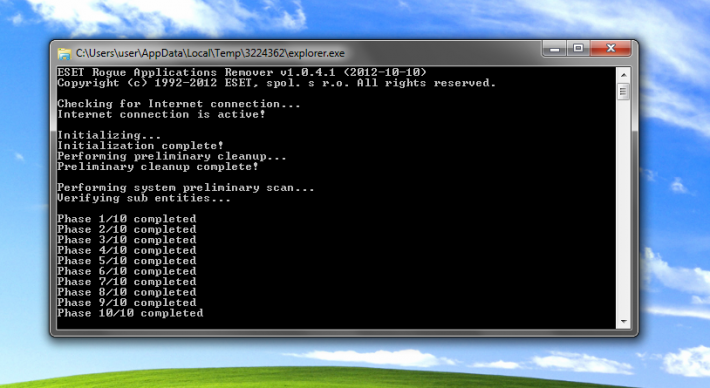Click 'Phase 8/10 completed' line
710x388 pixels.
[x=127, y=292]
